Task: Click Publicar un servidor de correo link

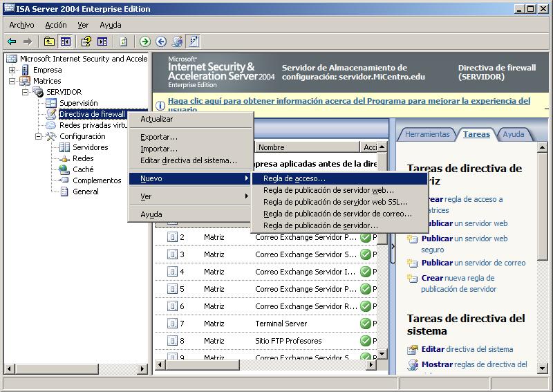Action: click(x=473, y=263)
